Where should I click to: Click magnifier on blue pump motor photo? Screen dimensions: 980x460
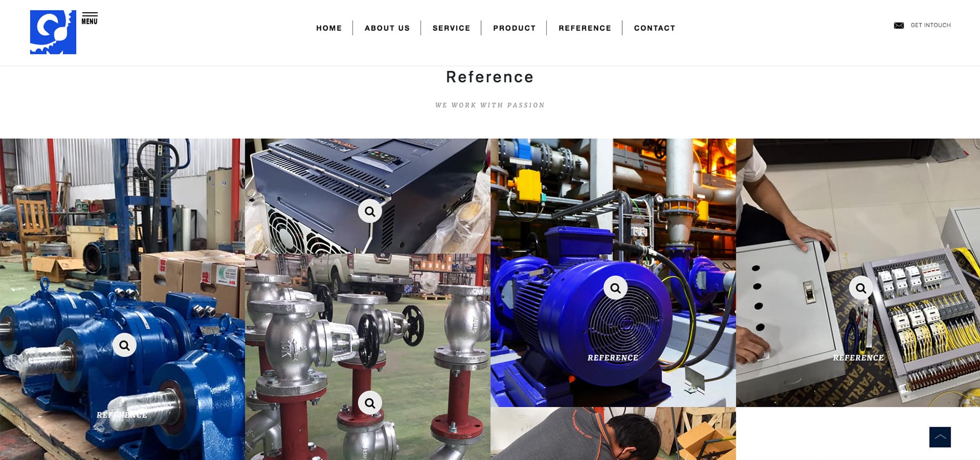(x=615, y=288)
